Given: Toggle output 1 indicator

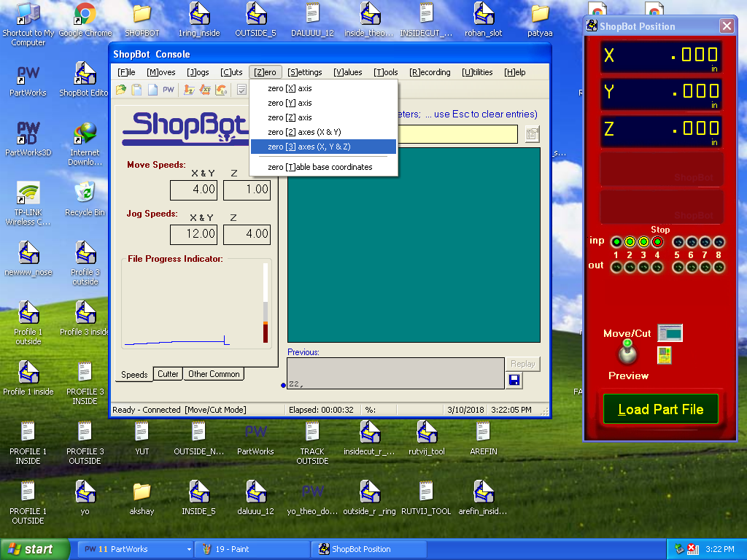Looking at the screenshot, I should coord(616,268).
